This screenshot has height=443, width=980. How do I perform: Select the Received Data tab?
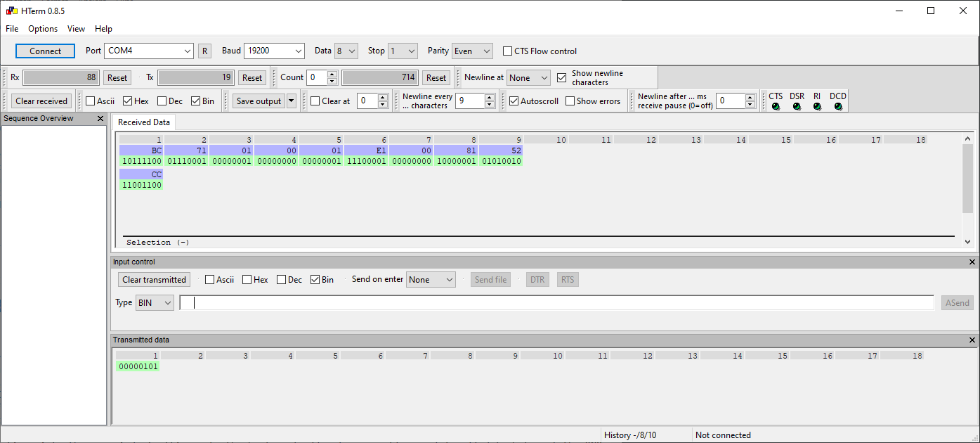point(144,122)
